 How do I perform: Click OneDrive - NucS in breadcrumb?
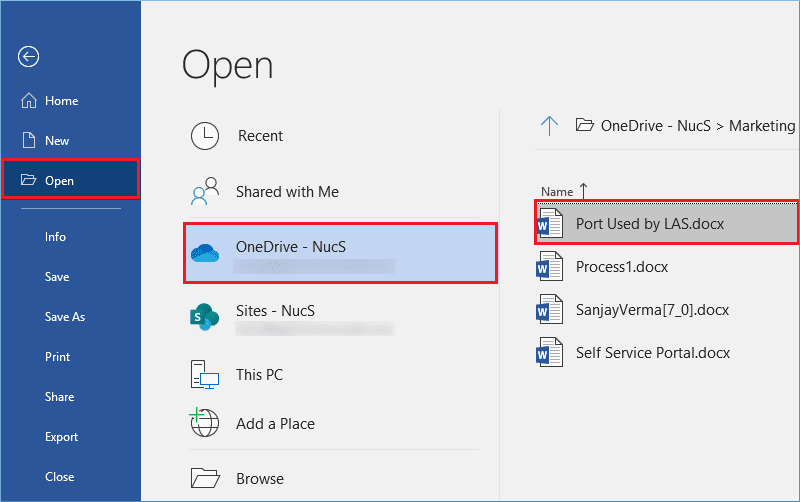(x=656, y=126)
